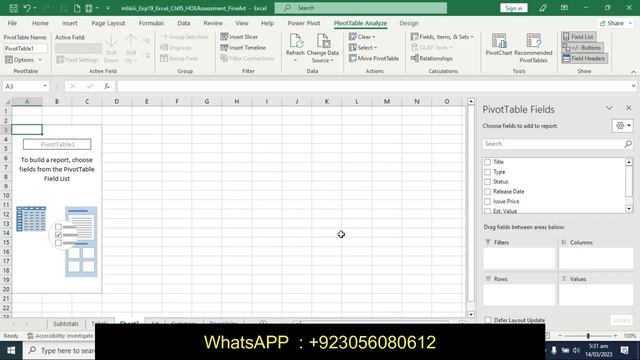This screenshot has height=360, width=640.
Task: Click the Windows taskbar search box
Action: [59, 350]
